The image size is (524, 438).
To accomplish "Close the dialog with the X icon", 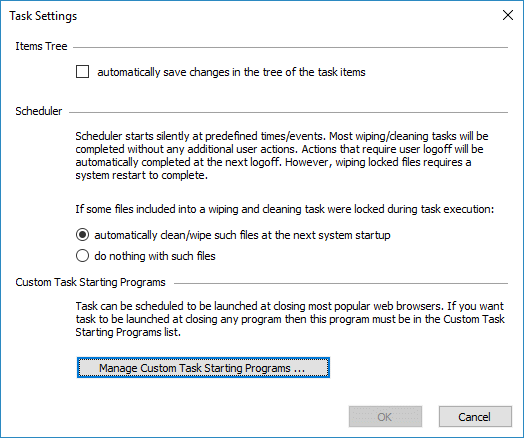I will (x=508, y=15).
